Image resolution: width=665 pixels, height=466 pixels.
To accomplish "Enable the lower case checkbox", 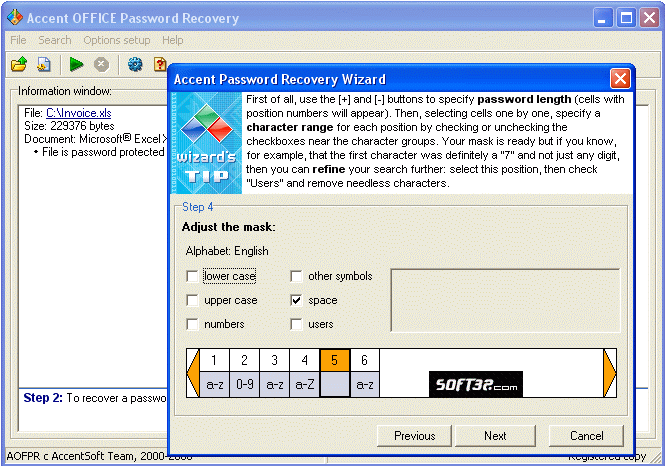I will 192,276.
